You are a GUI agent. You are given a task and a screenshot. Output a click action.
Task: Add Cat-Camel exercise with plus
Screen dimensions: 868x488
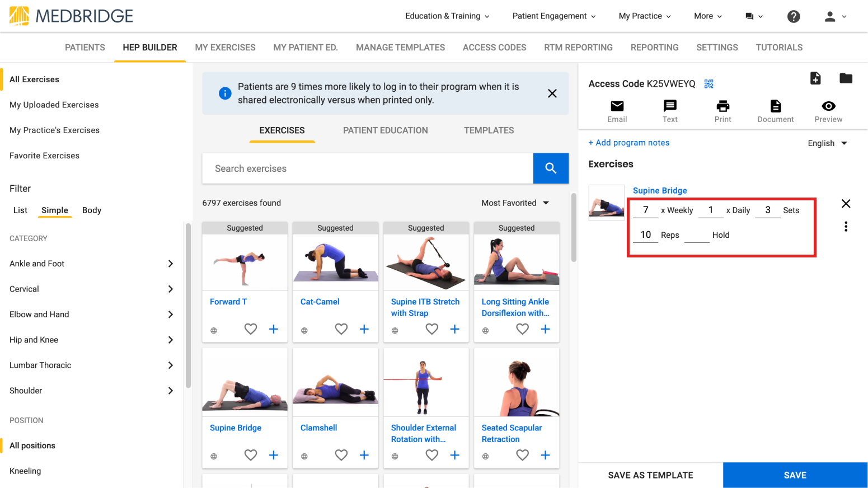364,329
